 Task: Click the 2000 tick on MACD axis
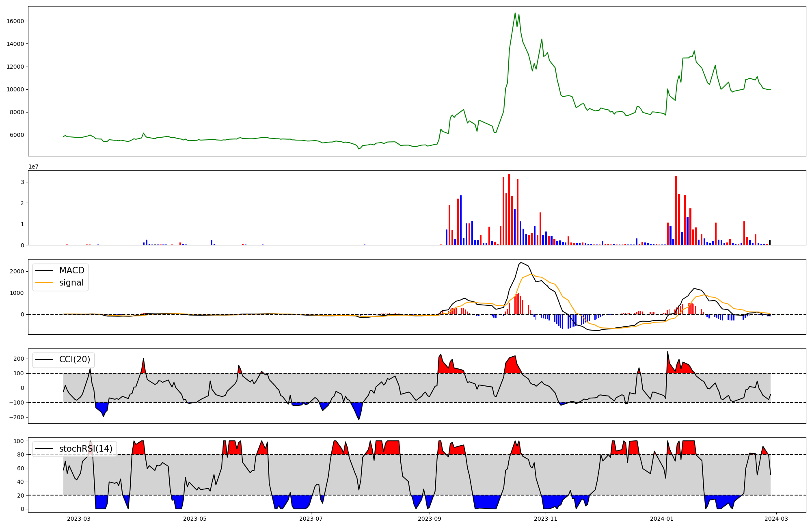[x=17, y=271]
